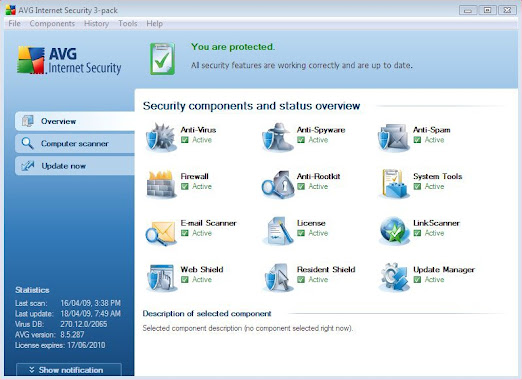The width and height of the screenshot is (522, 380).
Task: Select the Anti-Rootkit magnifier icon
Action: click(x=277, y=184)
